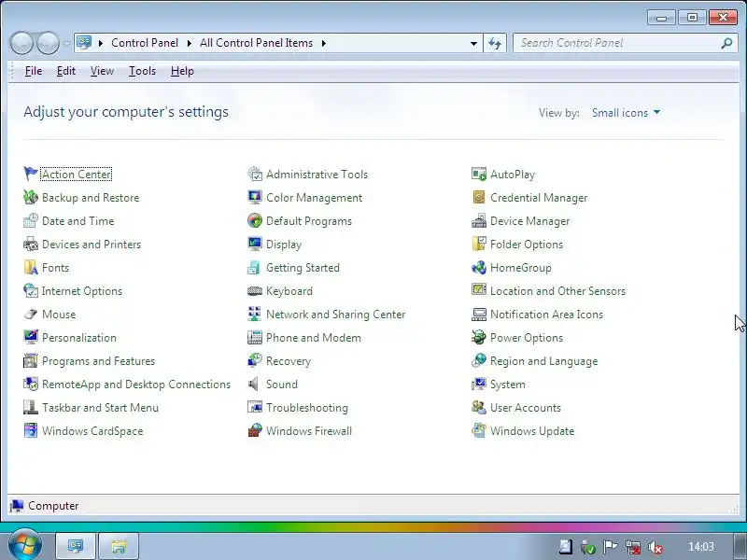Open Windows Explorer from the taskbar
This screenshot has width=747, height=560.
(x=119, y=546)
